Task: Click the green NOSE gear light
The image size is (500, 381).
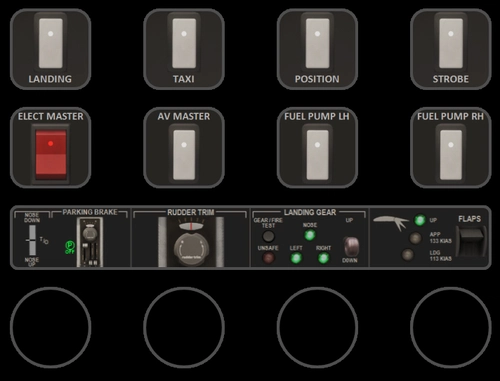Action: pos(310,235)
